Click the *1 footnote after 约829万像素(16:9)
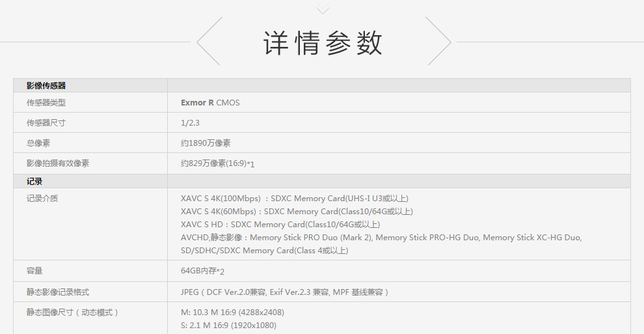644x334 pixels. point(250,164)
